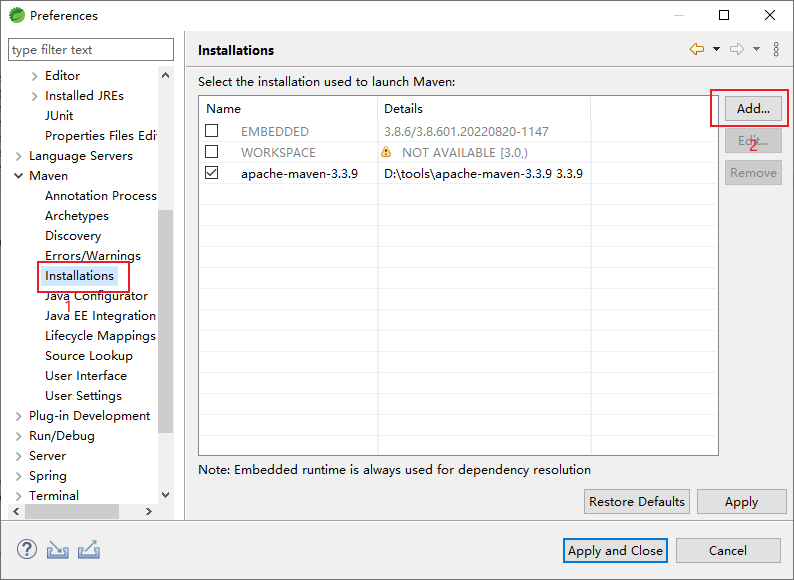Image resolution: width=794 pixels, height=580 pixels.
Task: Click the Name column header
Action: (x=288, y=109)
